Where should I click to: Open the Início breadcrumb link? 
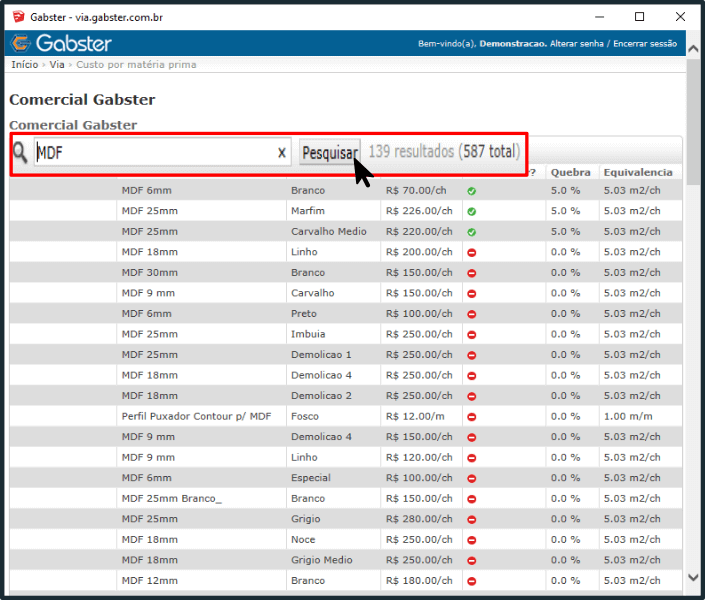25,64
